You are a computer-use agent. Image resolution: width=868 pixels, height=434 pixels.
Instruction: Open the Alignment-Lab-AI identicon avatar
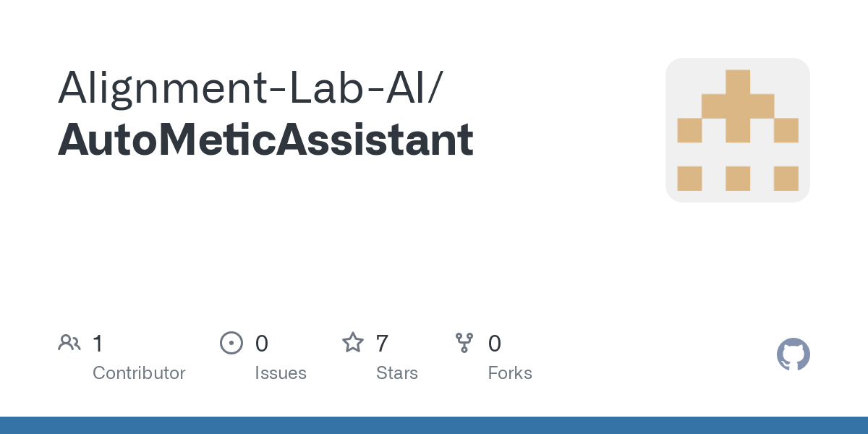738,130
